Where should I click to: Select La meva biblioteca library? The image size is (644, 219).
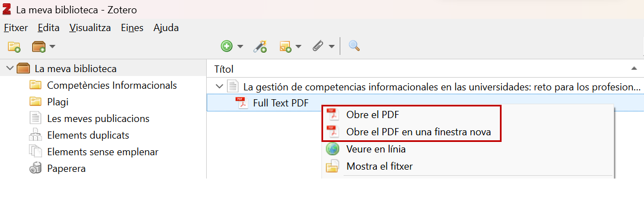(75, 69)
